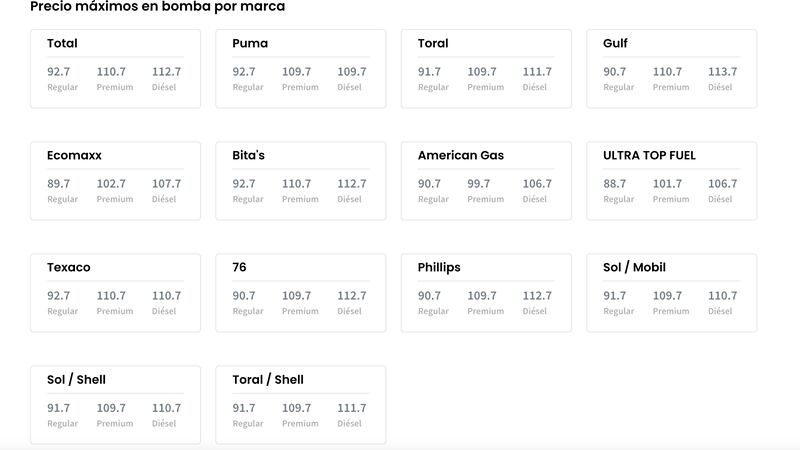Viewport: 800px width, 450px height.
Task: Click Texaco's 92.7 Regular price
Action: 59,296
